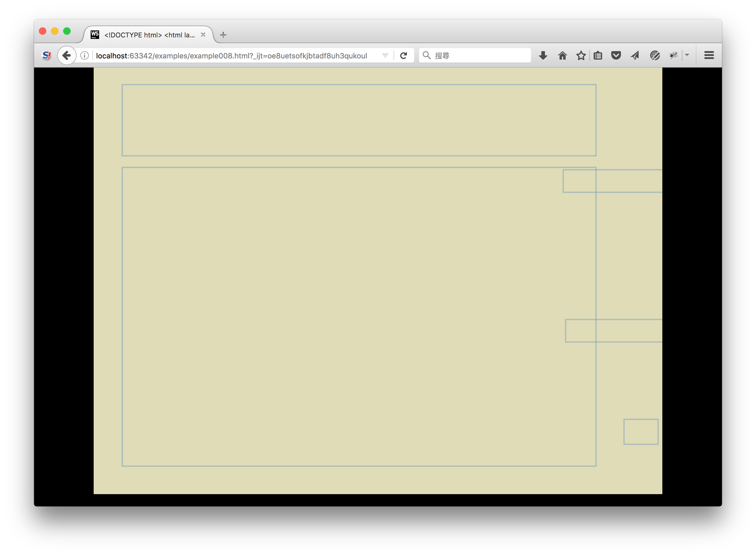Open the downloads arrow icon
756x555 pixels.
543,55
